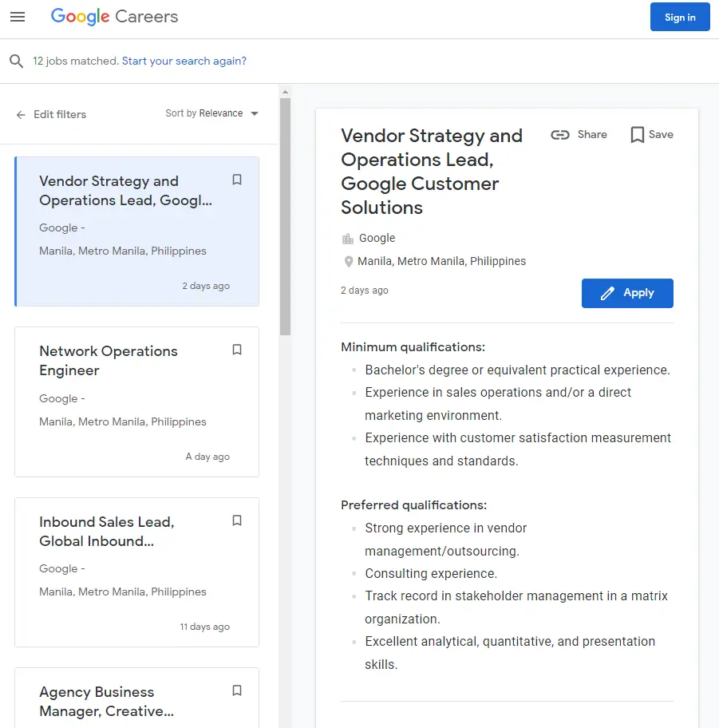Click Edit filters
Image resolution: width=719 pixels, height=728 pixels.
(x=60, y=114)
